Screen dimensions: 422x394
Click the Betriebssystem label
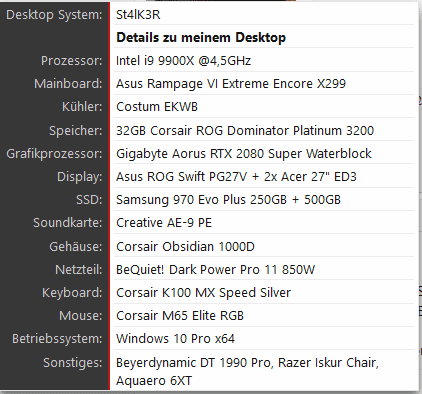[x=57, y=339]
